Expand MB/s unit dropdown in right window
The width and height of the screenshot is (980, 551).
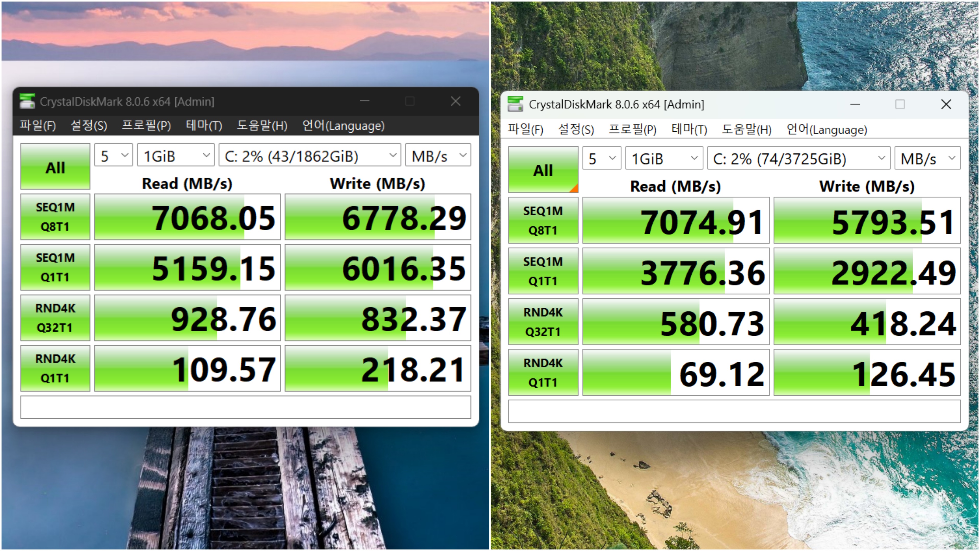[x=927, y=158]
